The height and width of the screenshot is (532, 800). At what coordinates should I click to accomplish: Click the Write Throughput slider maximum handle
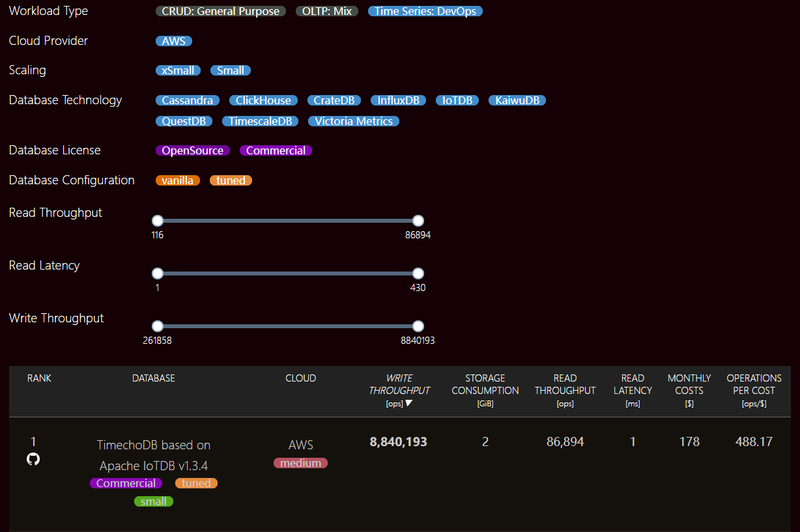point(418,326)
